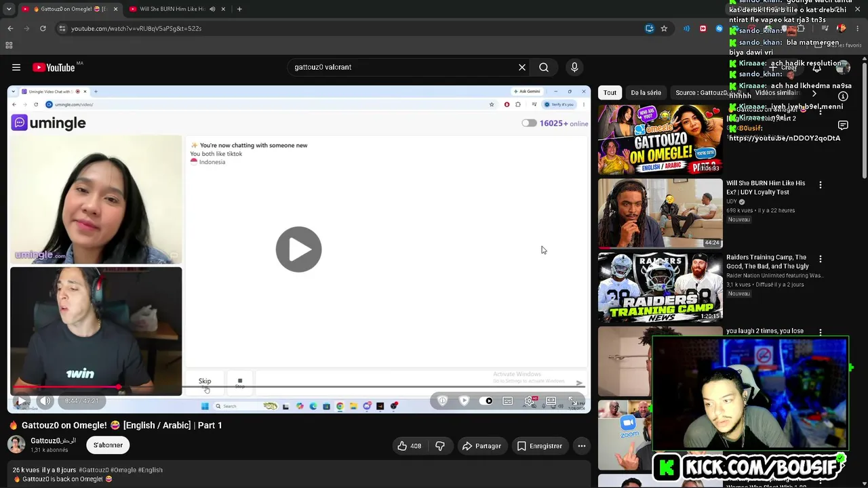Share the video via the Partager arrow

[481, 446]
